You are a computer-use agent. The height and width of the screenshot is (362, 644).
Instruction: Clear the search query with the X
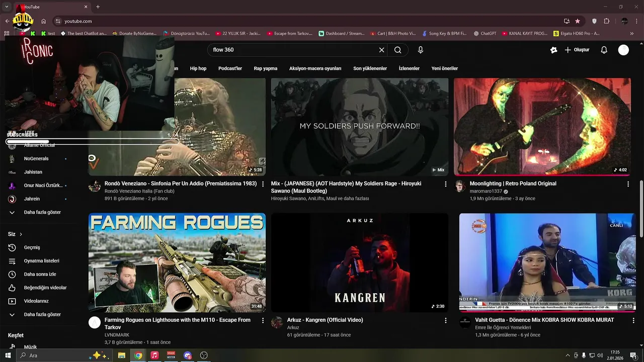[381, 50]
